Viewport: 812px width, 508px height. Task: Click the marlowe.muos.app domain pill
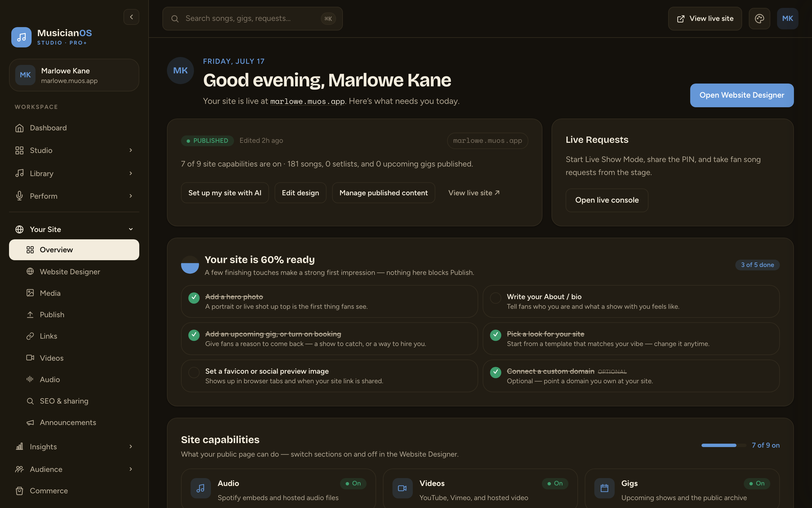(x=487, y=141)
